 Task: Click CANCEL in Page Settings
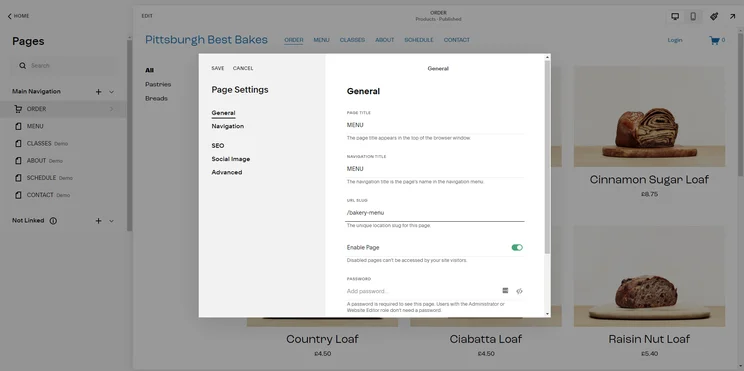point(243,68)
